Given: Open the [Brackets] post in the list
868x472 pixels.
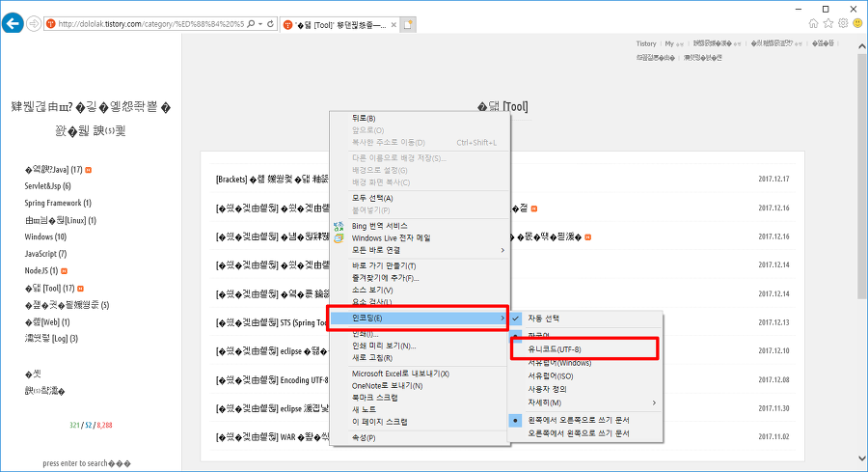Looking at the screenshot, I should pyautogui.click(x=271, y=180).
